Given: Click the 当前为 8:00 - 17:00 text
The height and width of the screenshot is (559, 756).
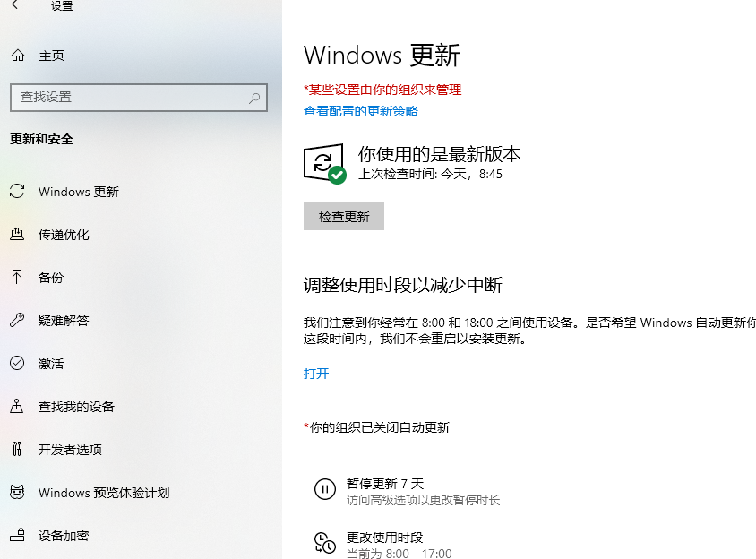Looking at the screenshot, I should (x=399, y=553).
